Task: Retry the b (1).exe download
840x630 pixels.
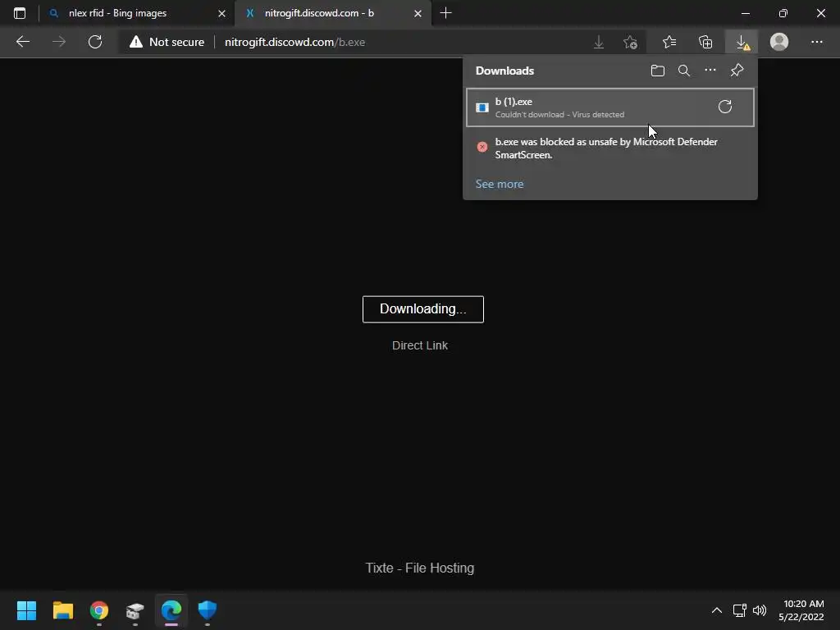Action: 725,107
